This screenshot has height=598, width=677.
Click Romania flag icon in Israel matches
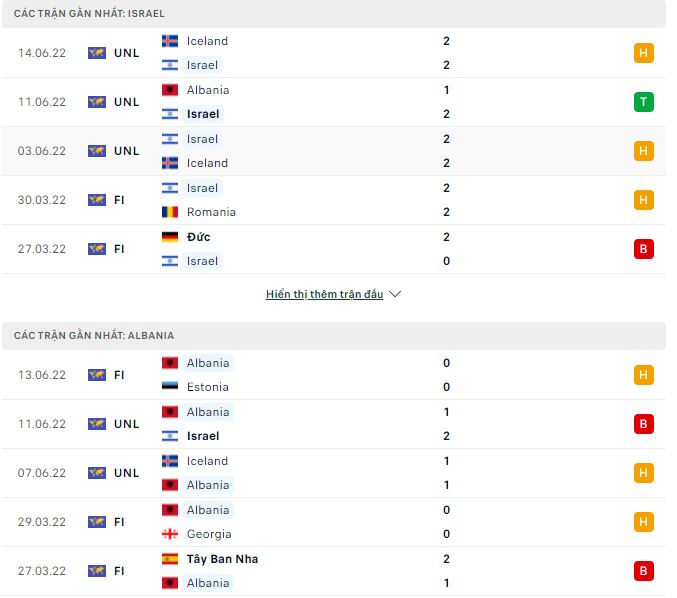click(x=170, y=212)
